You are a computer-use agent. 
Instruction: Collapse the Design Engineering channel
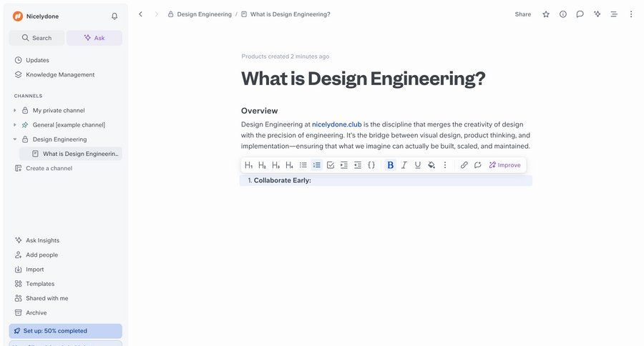pyautogui.click(x=15, y=139)
